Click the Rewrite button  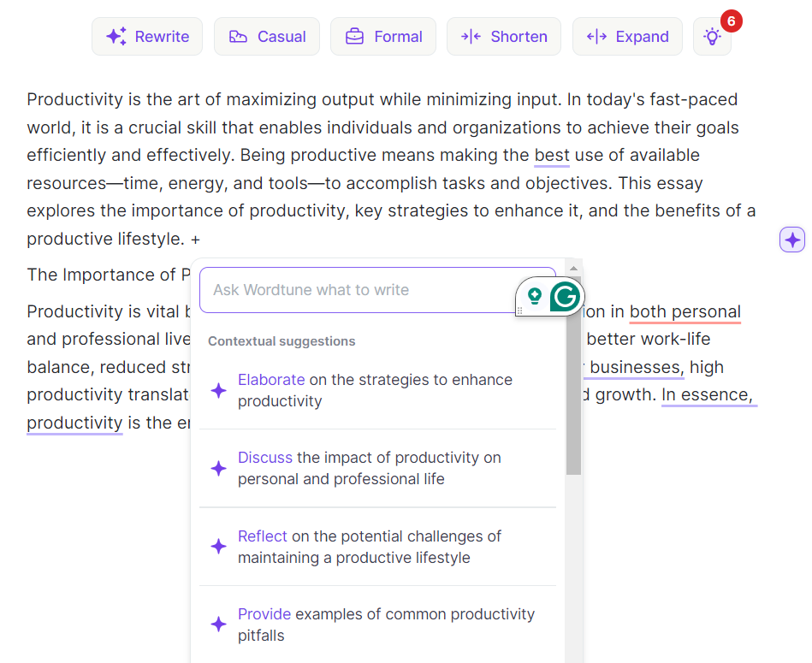coord(147,37)
